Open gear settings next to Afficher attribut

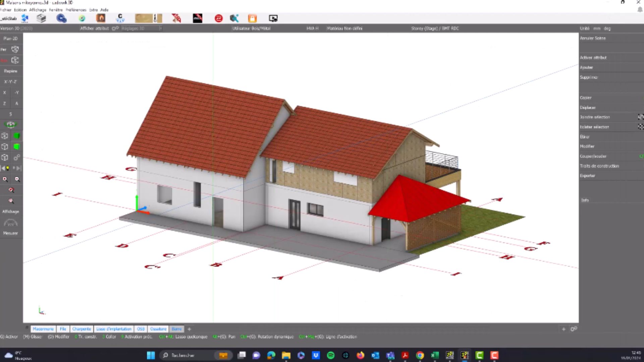115,28
